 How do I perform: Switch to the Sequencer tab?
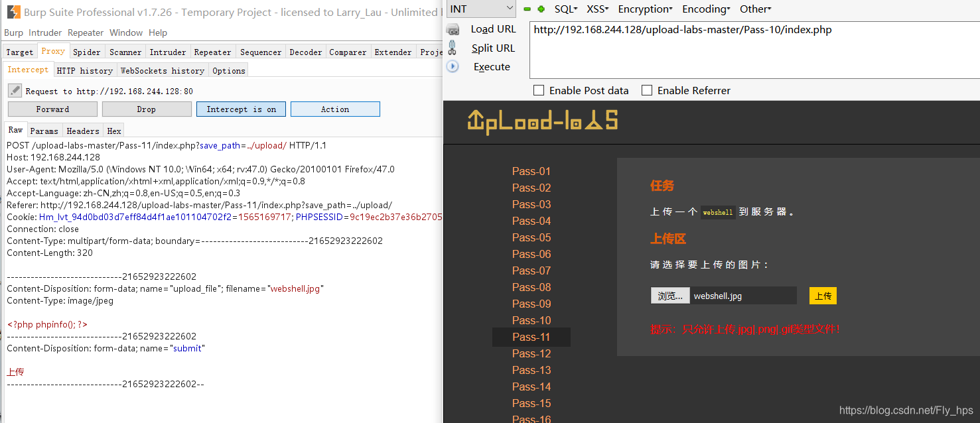click(x=261, y=52)
